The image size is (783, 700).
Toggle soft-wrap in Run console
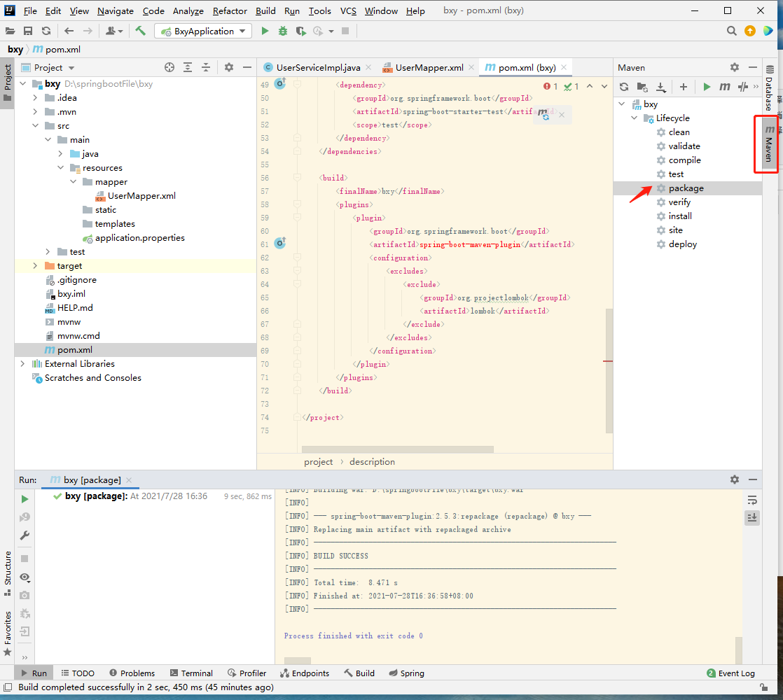[x=752, y=500]
